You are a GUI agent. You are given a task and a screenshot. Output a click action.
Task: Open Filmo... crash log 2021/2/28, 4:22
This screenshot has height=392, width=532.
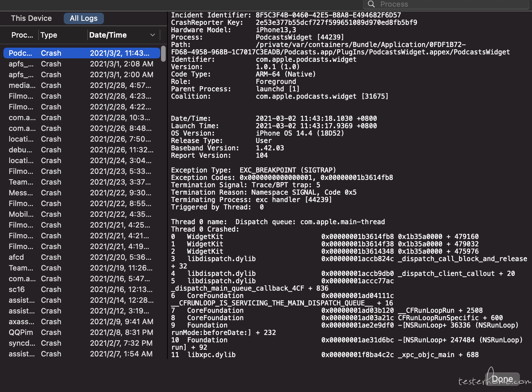pos(82,107)
